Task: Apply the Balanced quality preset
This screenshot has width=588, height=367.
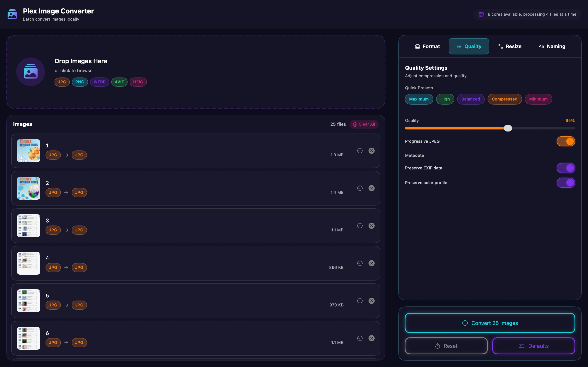Action: 470,99
